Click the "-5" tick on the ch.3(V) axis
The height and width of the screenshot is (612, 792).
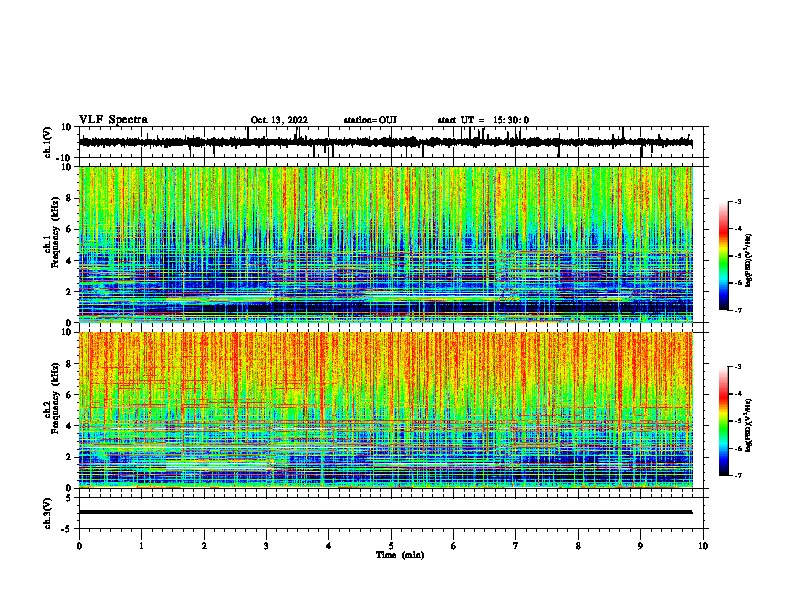[67, 529]
